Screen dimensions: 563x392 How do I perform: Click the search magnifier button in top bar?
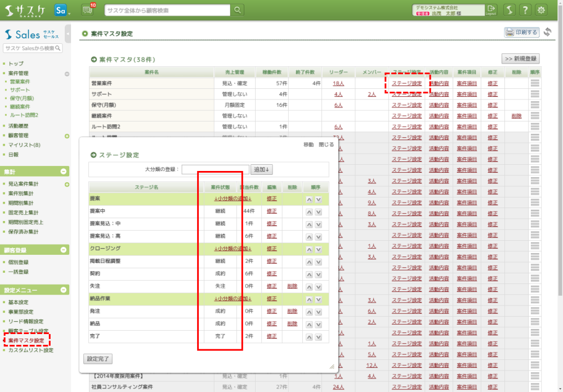[x=238, y=10]
